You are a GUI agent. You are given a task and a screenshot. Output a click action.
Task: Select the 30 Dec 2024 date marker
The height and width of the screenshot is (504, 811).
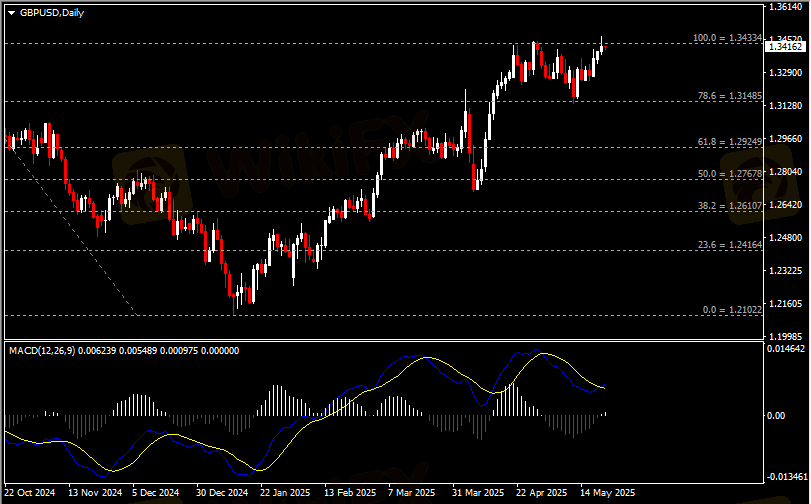click(x=222, y=493)
